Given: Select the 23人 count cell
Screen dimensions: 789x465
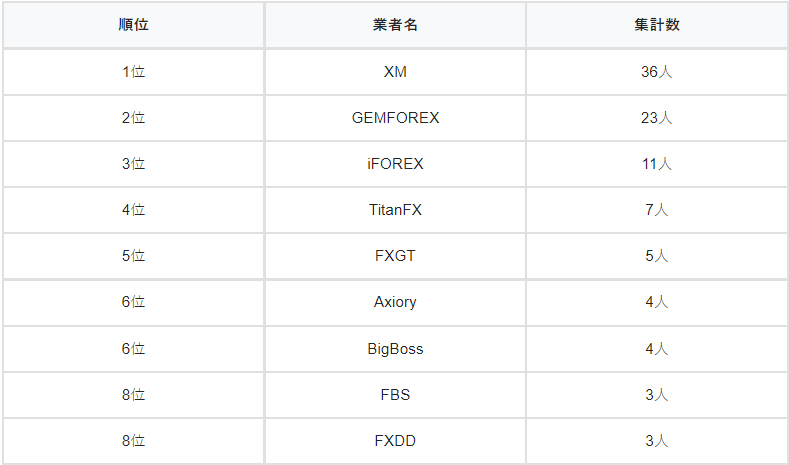Looking at the screenshot, I should tap(656, 118).
